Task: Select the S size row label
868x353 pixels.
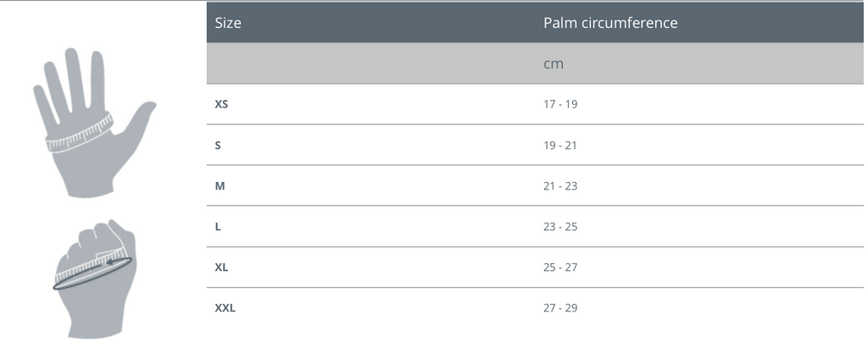Action: tap(218, 146)
